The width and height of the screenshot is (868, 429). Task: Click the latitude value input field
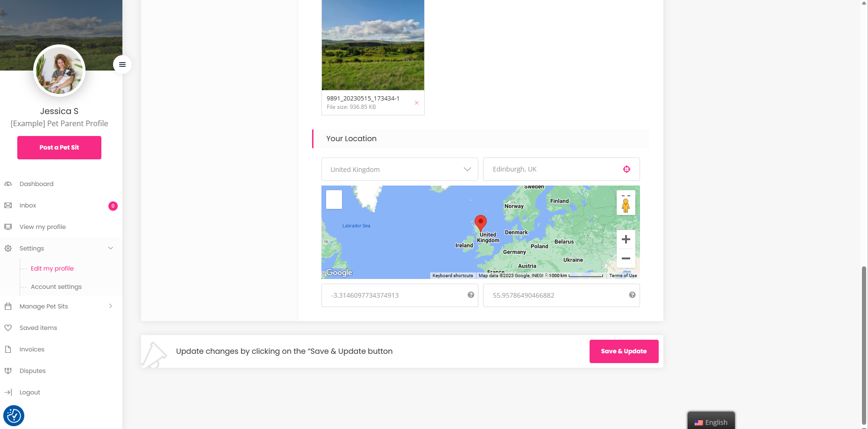561,295
